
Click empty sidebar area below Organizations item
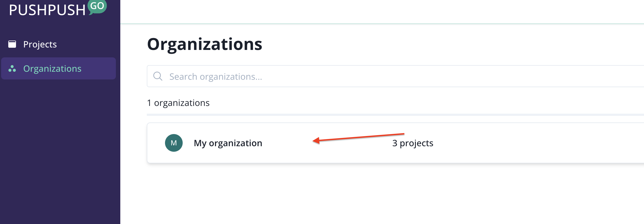60,152
